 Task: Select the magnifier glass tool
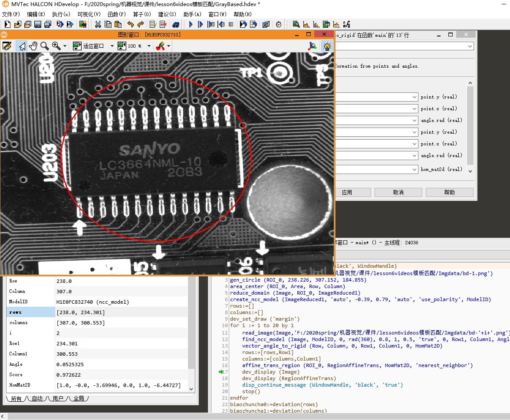click(x=45, y=46)
